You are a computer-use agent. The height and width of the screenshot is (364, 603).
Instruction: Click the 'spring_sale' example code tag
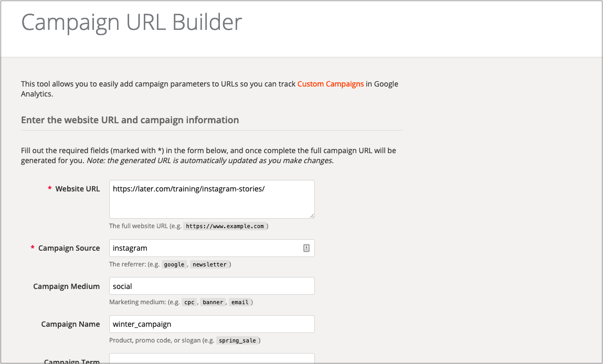(237, 340)
